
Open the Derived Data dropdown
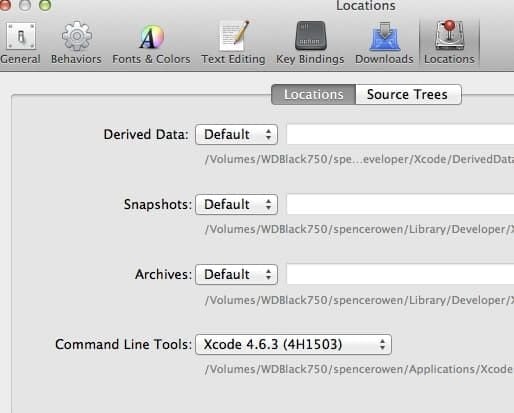(x=236, y=135)
